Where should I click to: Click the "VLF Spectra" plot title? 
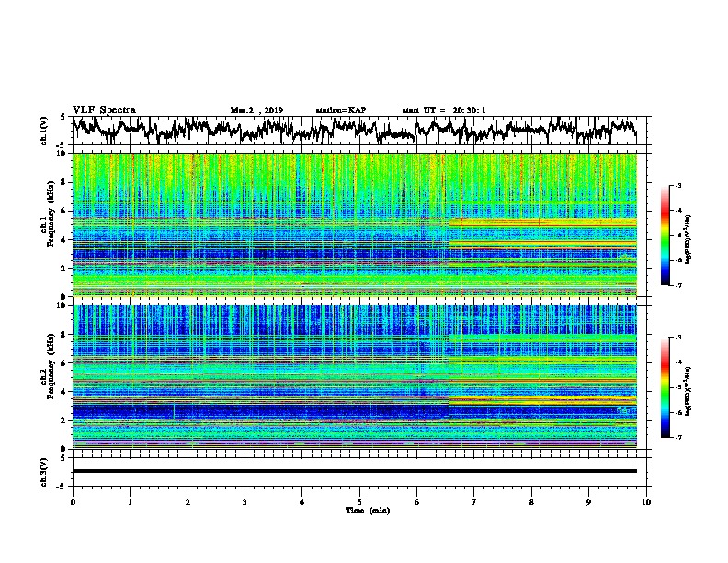104,110
